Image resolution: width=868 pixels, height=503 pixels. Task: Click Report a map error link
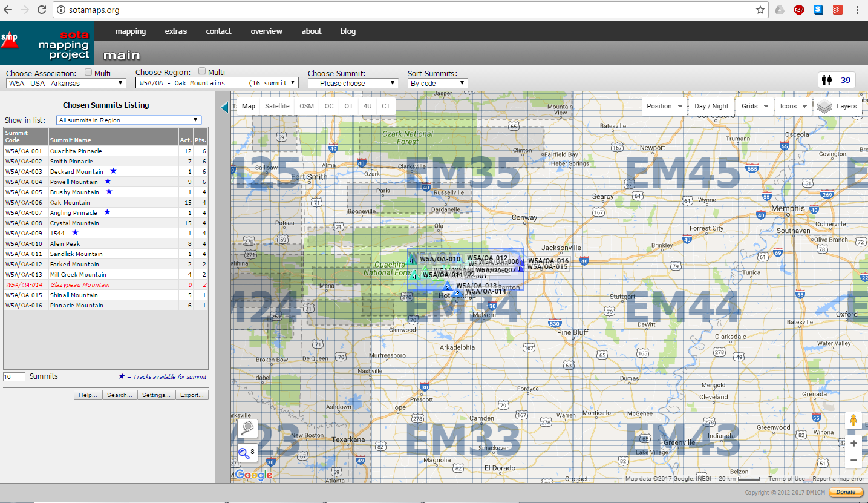tap(838, 479)
